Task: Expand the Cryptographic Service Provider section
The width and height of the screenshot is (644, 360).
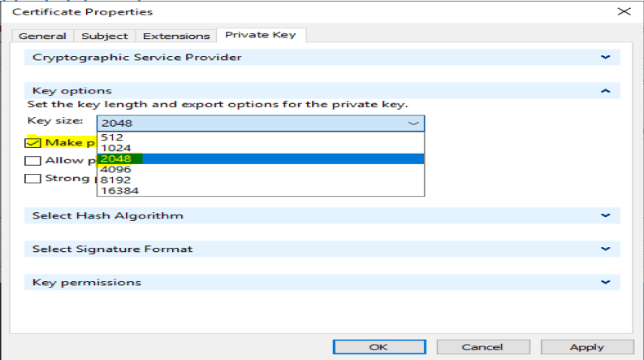Action: 604,58
